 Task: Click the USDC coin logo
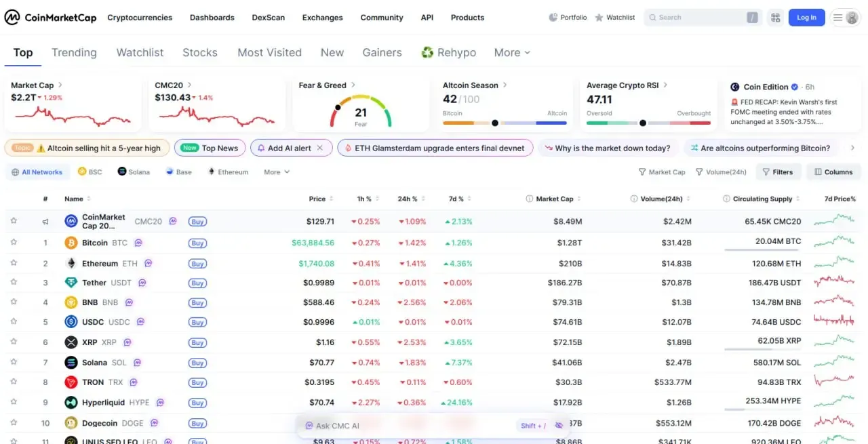coord(71,322)
